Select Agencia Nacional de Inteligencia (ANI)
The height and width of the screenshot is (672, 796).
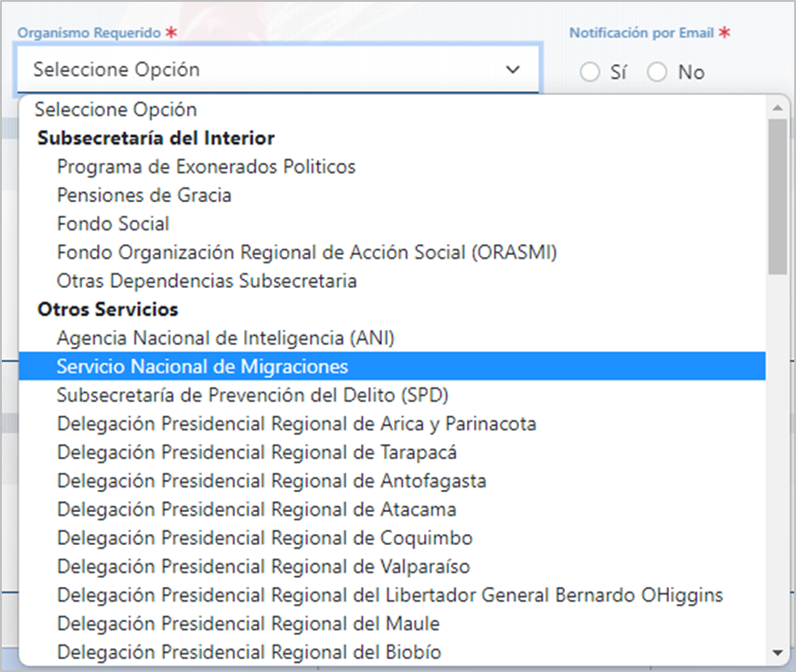click(x=392, y=337)
